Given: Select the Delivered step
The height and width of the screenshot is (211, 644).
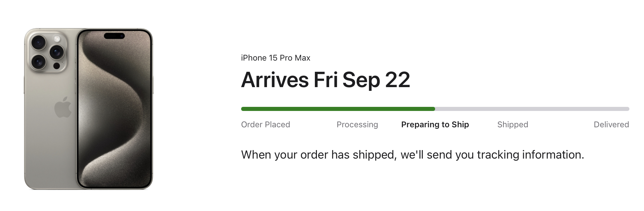Looking at the screenshot, I should tap(611, 125).
